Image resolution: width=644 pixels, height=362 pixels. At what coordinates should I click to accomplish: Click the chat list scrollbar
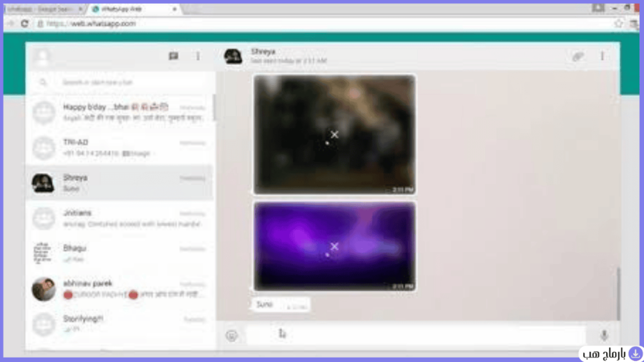pyautogui.click(x=214, y=107)
